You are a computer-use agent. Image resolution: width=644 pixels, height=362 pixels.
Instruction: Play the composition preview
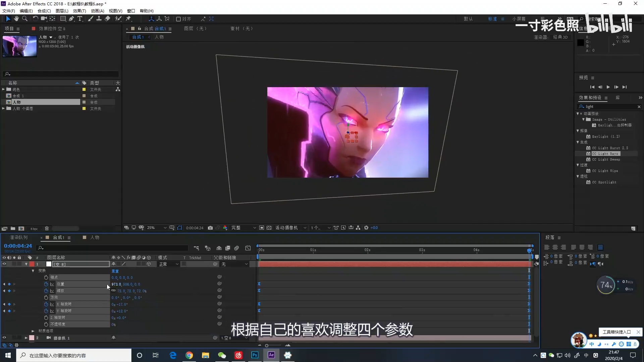(x=608, y=87)
